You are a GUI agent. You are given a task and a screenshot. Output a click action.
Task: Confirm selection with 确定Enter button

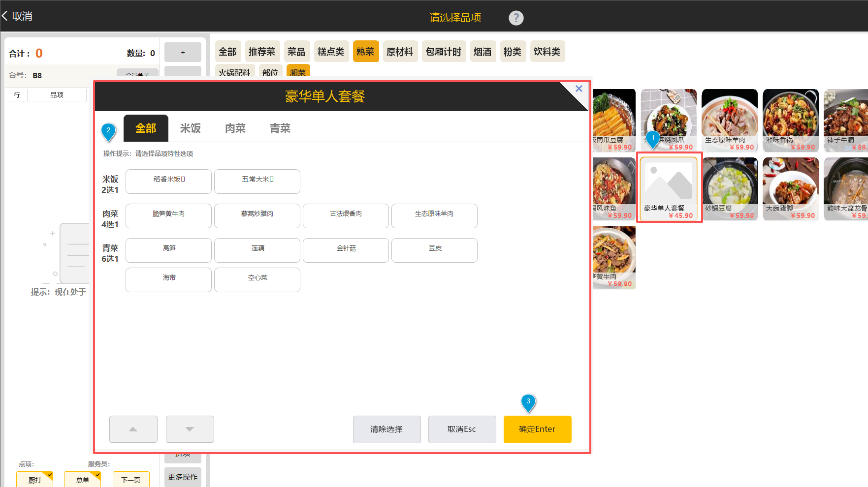click(537, 429)
